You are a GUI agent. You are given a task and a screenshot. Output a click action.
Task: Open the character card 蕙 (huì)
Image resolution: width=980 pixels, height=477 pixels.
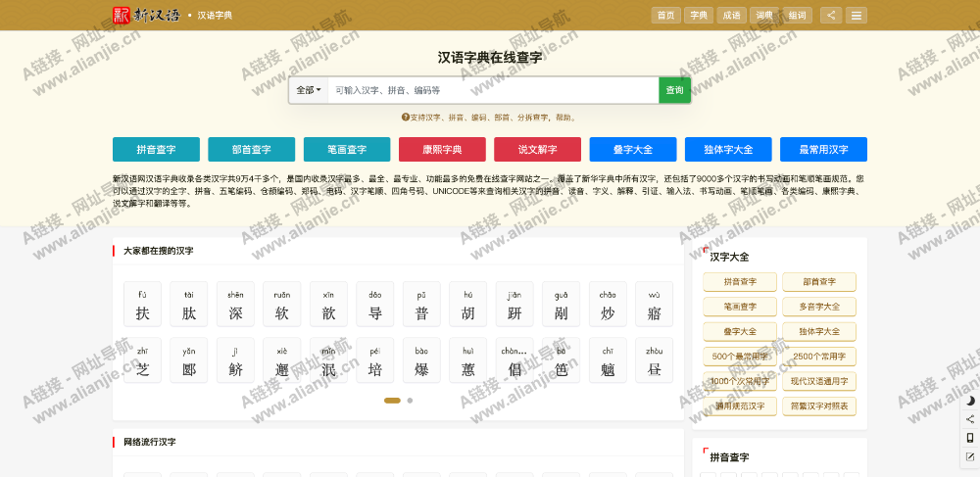tap(468, 360)
